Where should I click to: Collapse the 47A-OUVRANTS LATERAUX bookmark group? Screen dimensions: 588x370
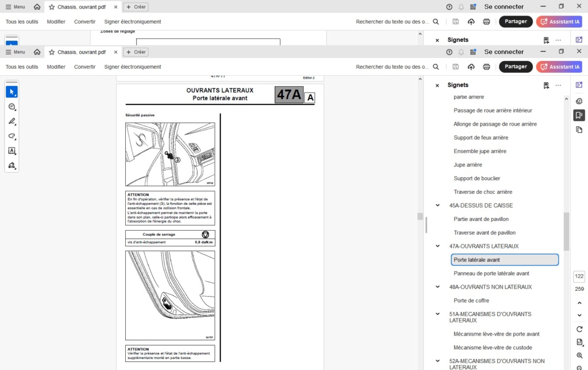point(438,246)
